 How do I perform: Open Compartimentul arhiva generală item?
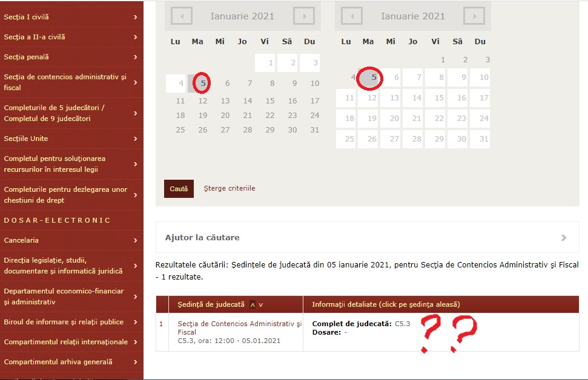[x=58, y=362]
